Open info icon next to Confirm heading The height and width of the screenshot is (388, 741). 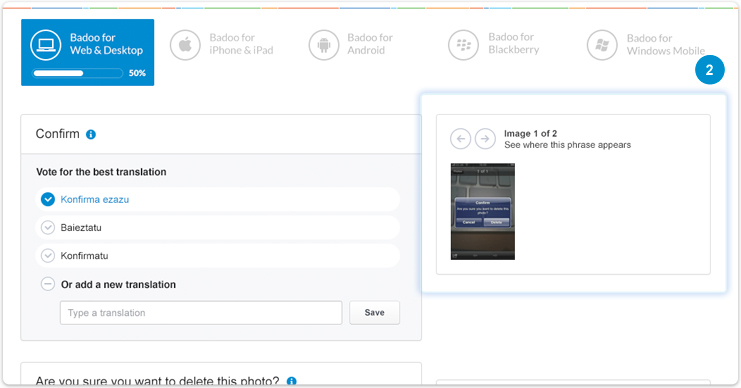tap(91, 135)
